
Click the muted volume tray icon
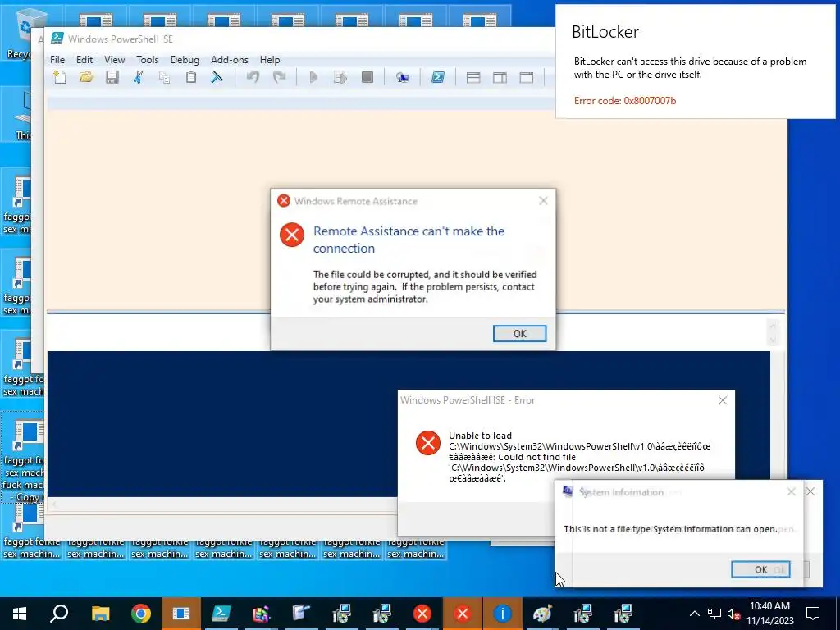tap(734, 614)
